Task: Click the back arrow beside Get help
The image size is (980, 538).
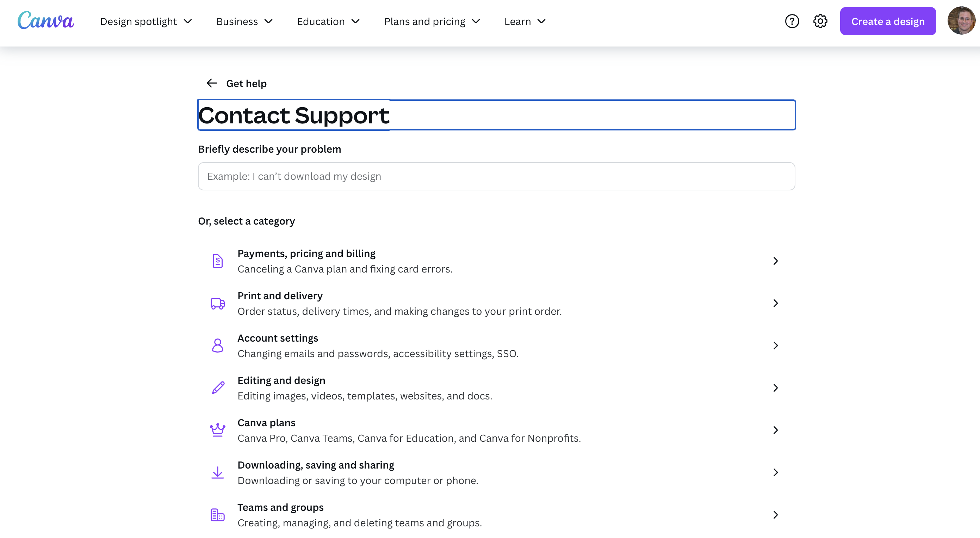Action: point(211,84)
